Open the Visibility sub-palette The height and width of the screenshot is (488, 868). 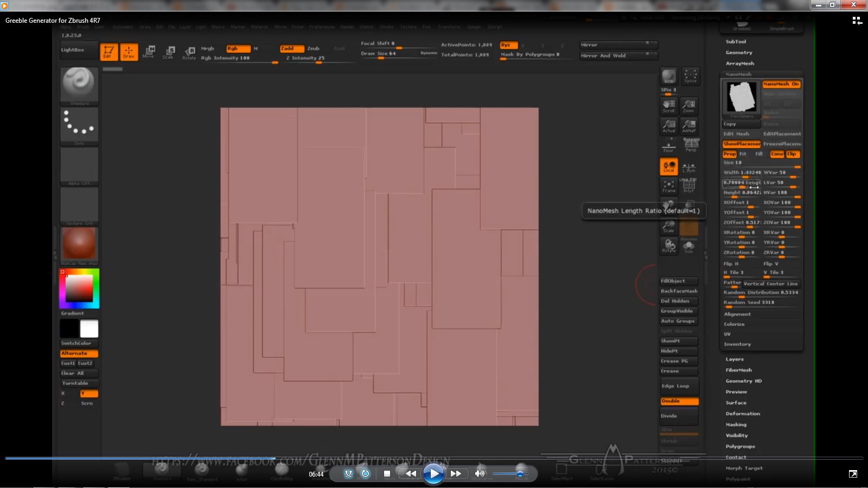737,435
